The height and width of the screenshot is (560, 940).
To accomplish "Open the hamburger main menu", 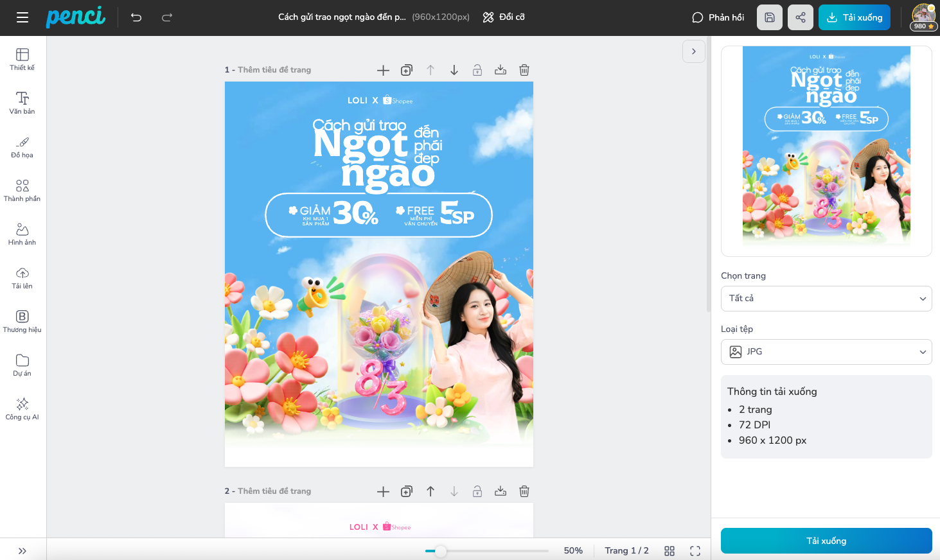I will pyautogui.click(x=22, y=17).
